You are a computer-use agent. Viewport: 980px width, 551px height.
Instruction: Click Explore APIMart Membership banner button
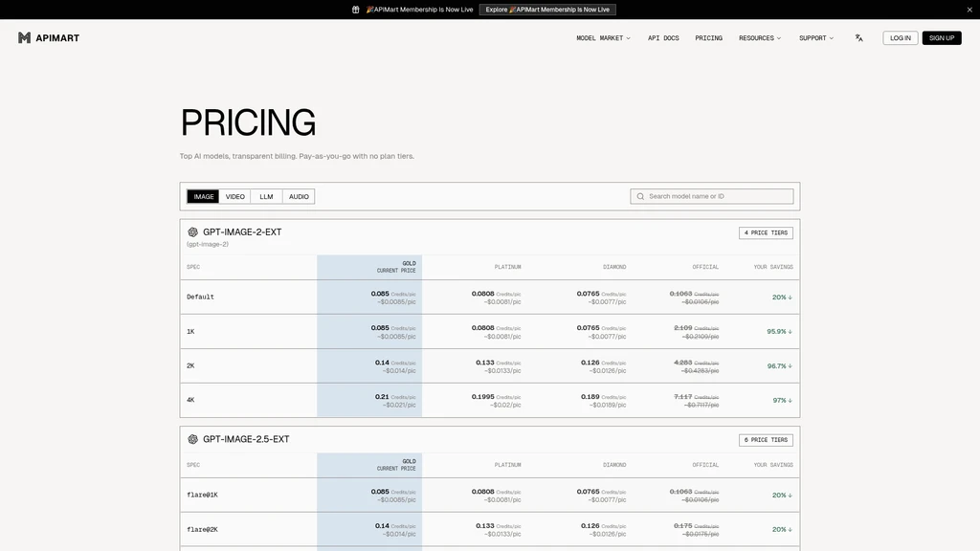pyautogui.click(x=547, y=10)
